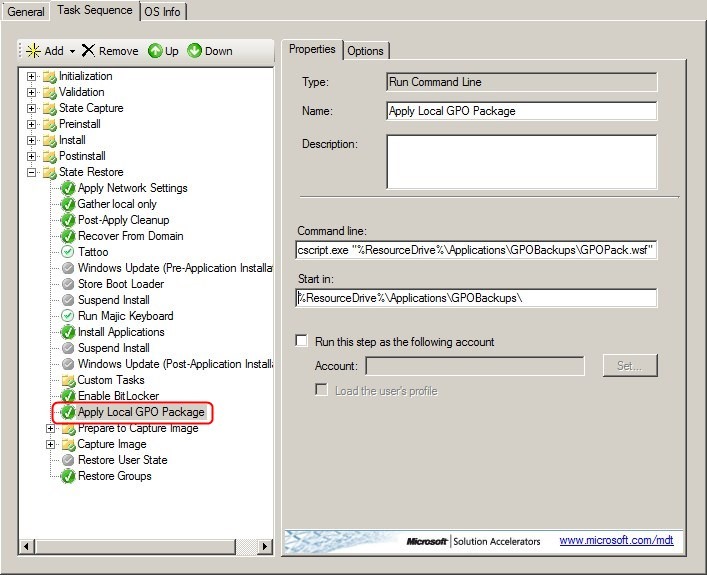Click the Down button label
This screenshot has width=707, height=575.
point(219,51)
